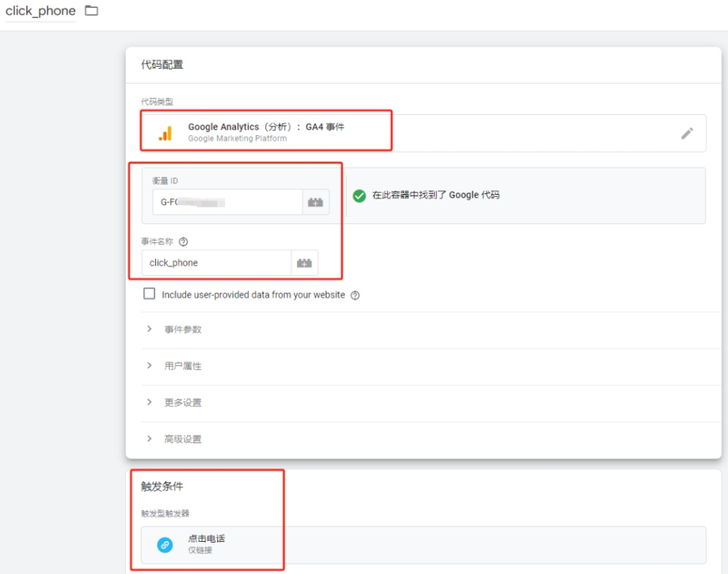Open help for user-provided data option

click(355, 295)
